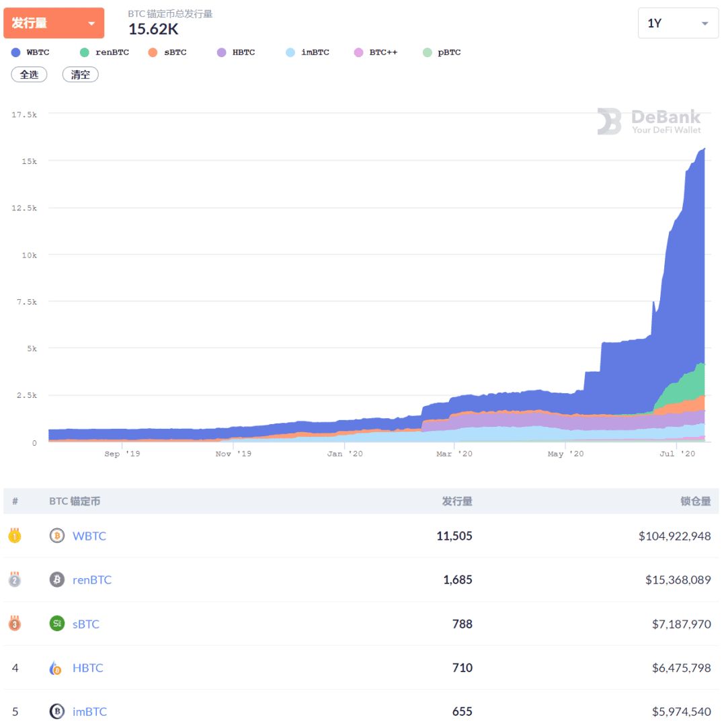Toggle imBTC series in legend

click(x=308, y=52)
